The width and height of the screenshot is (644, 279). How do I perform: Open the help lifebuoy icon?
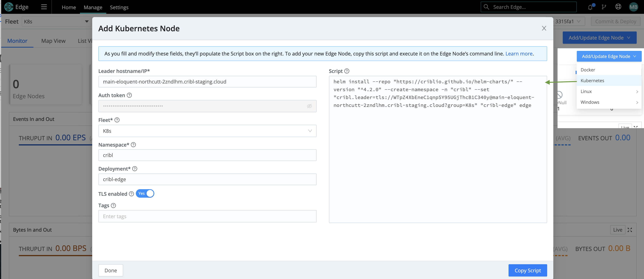point(618,7)
